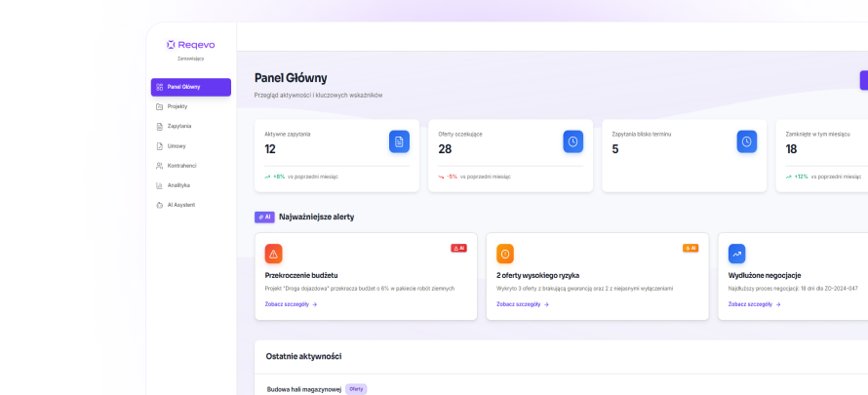
Task: Click the Ostatnie aktywności heading
Action: [303, 356]
